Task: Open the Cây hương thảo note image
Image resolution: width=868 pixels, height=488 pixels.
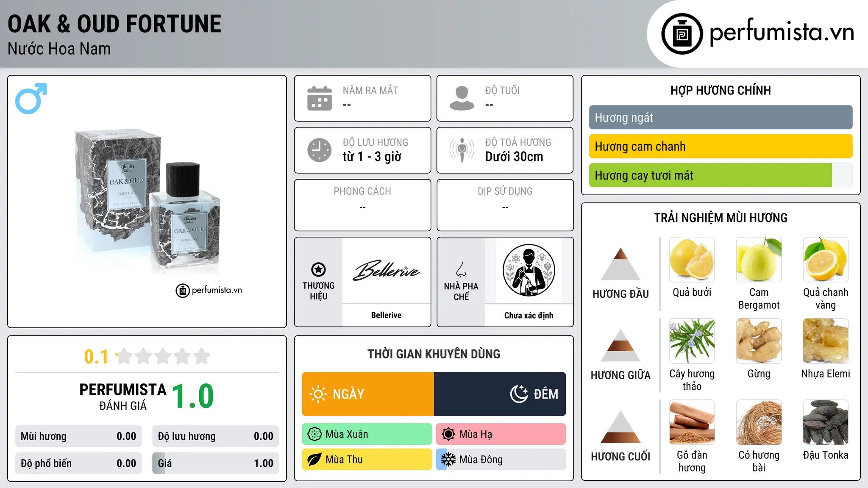Action: tap(692, 341)
